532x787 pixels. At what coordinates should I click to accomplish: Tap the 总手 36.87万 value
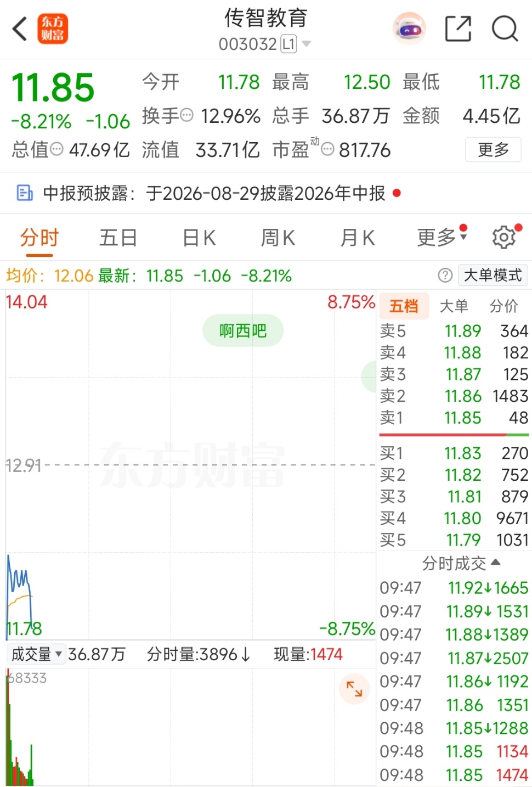tap(355, 116)
